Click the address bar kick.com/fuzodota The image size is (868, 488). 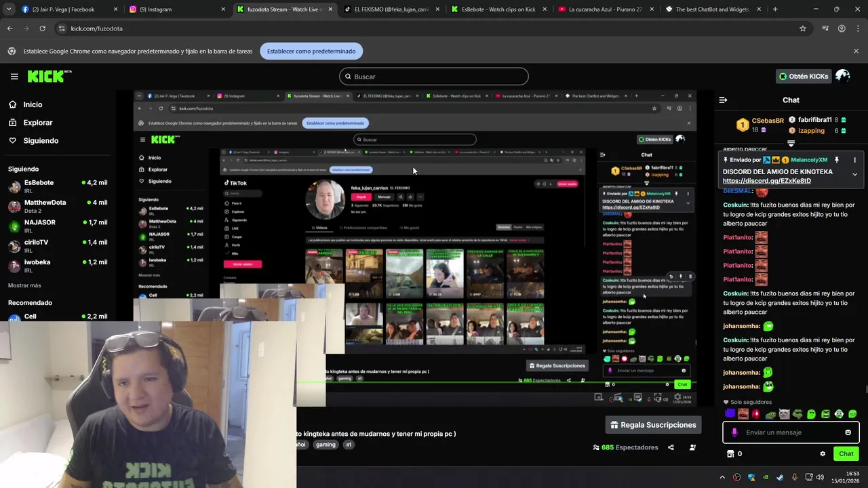96,28
